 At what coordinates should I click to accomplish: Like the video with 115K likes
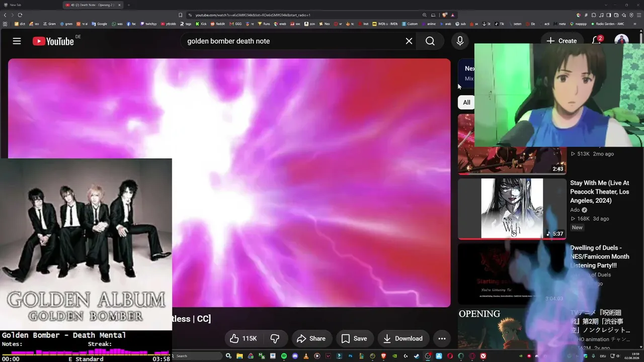coord(244,339)
